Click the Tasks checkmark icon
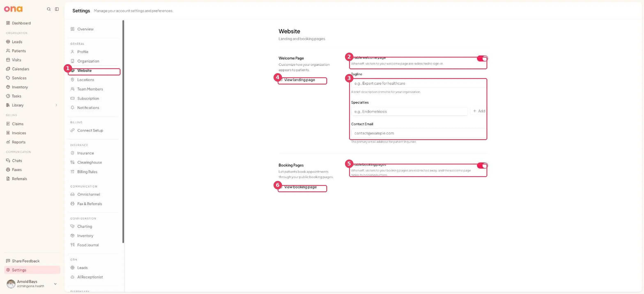Viewport: 644px width, 294px height. click(x=8, y=96)
